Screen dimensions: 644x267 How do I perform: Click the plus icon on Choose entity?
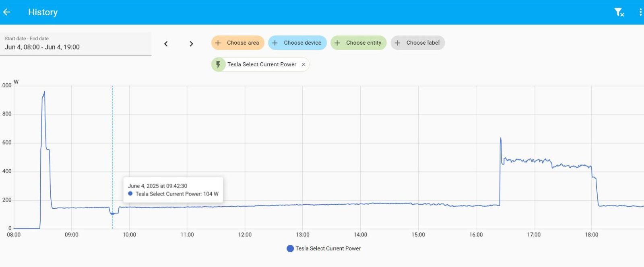pyautogui.click(x=337, y=43)
